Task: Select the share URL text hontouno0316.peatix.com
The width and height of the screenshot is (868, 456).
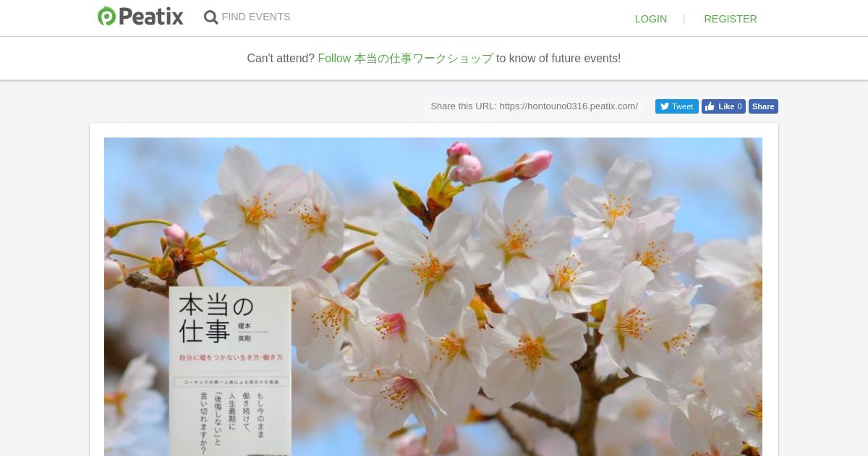Action: point(569,106)
